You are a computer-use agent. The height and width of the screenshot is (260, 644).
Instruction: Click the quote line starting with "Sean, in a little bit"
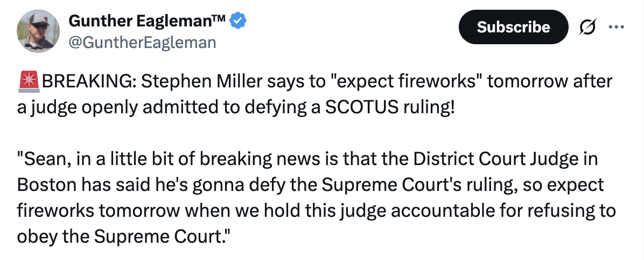click(307, 160)
